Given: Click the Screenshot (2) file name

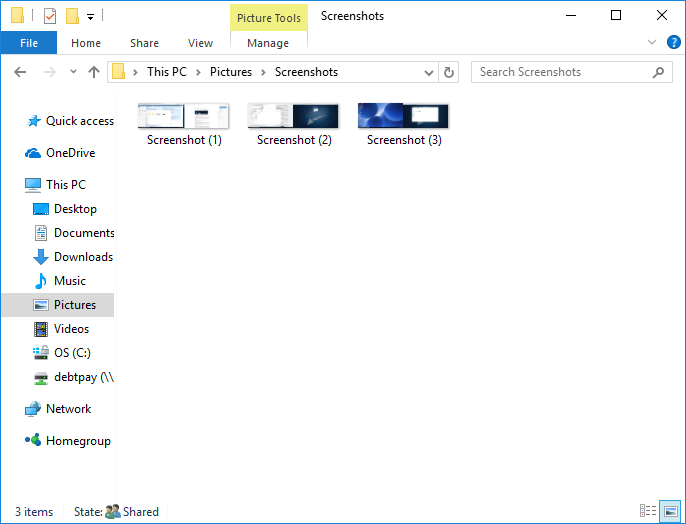Looking at the screenshot, I should 294,140.
